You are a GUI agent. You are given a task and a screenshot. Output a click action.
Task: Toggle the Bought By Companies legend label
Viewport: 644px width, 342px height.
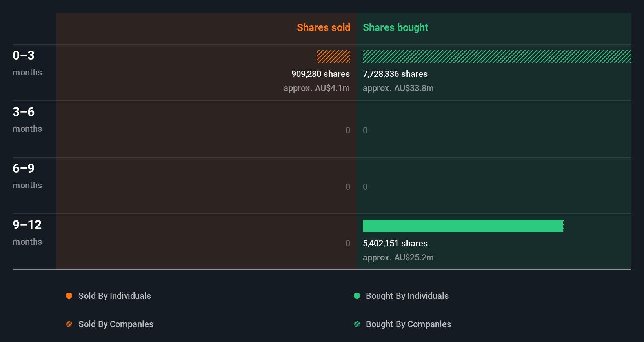pos(408,324)
